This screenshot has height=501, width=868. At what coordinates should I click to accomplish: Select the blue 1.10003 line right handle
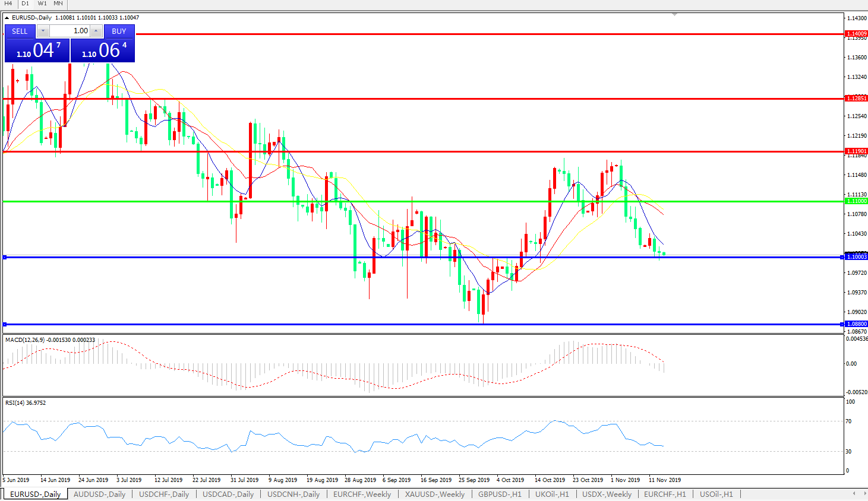click(842, 257)
